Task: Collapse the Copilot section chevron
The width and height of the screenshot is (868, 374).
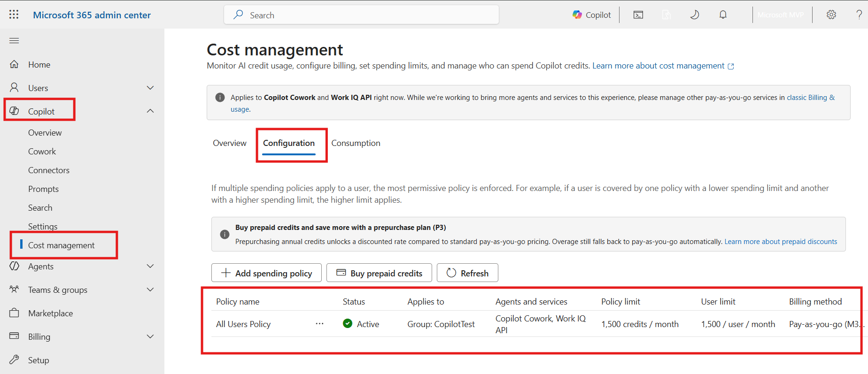Action: pos(150,111)
